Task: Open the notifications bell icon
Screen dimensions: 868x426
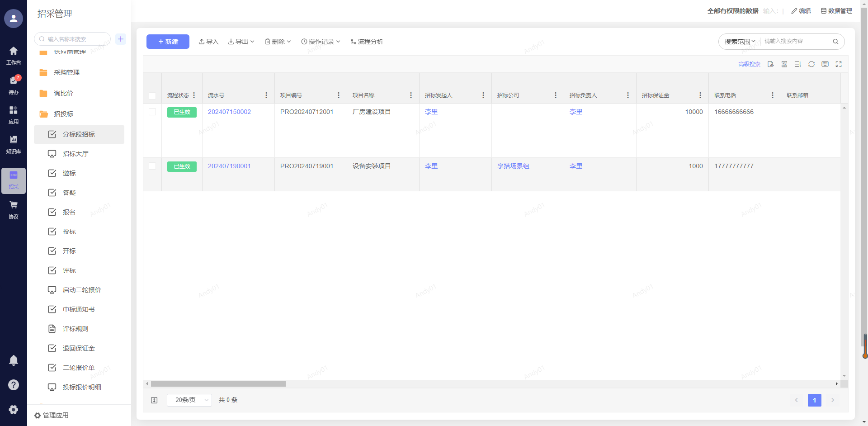Action: (14, 360)
